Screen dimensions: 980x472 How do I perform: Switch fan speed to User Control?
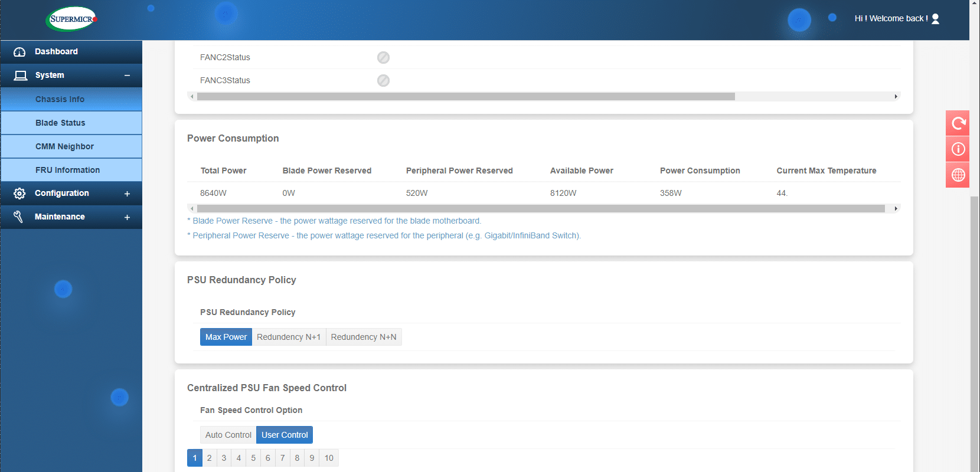coord(285,435)
